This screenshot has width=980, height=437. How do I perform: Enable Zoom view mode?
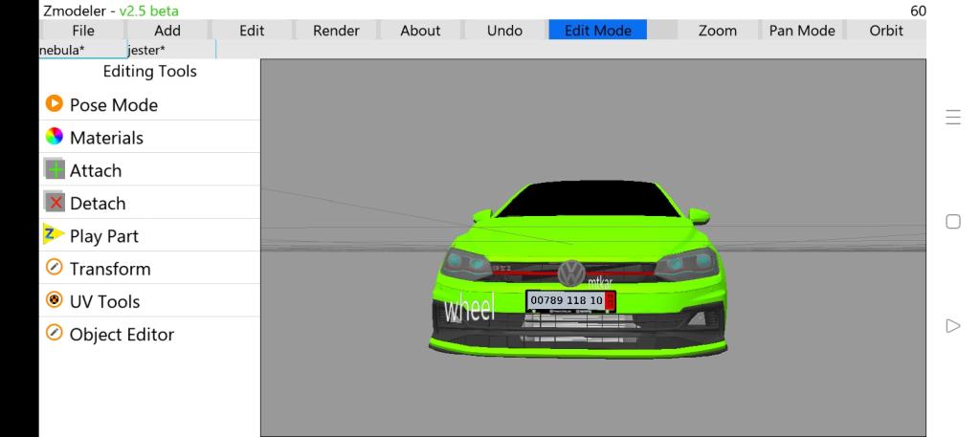(x=718, y=30)
